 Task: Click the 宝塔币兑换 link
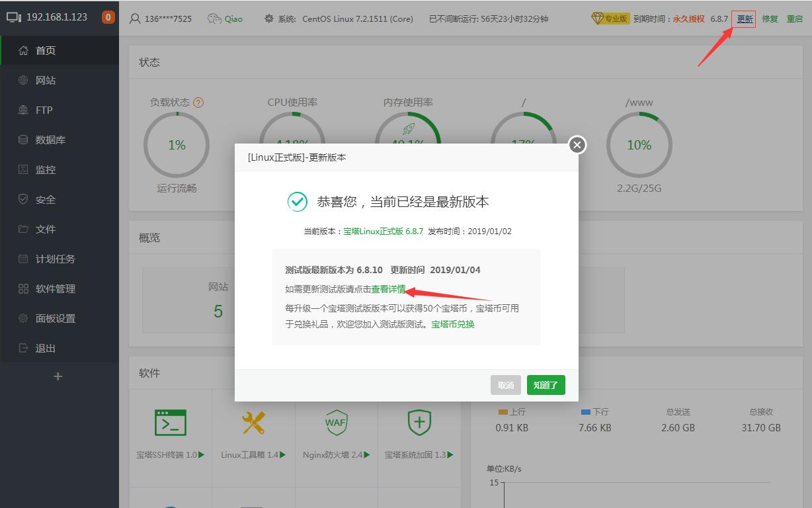point(453,324)
